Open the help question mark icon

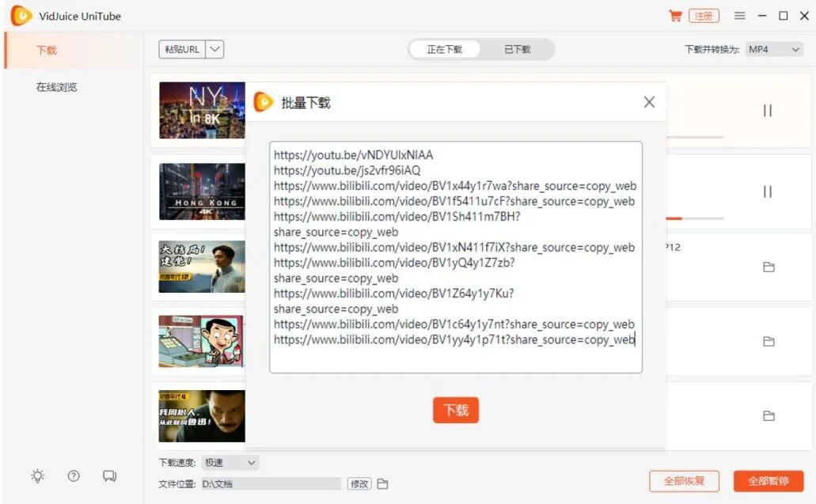pyautogui.click(x=74, y=476)
